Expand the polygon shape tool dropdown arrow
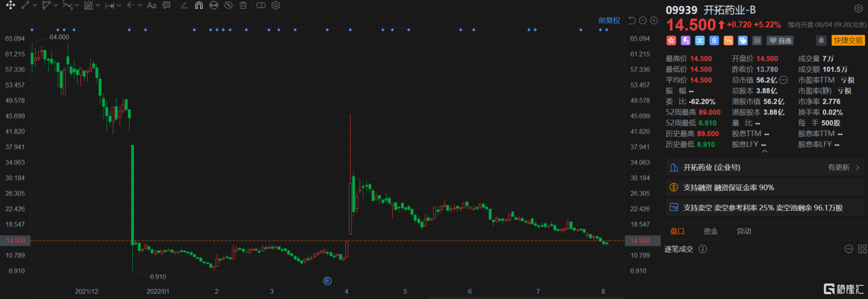The height and width of the screenshot is (299, 868). [x=56, y=5]
